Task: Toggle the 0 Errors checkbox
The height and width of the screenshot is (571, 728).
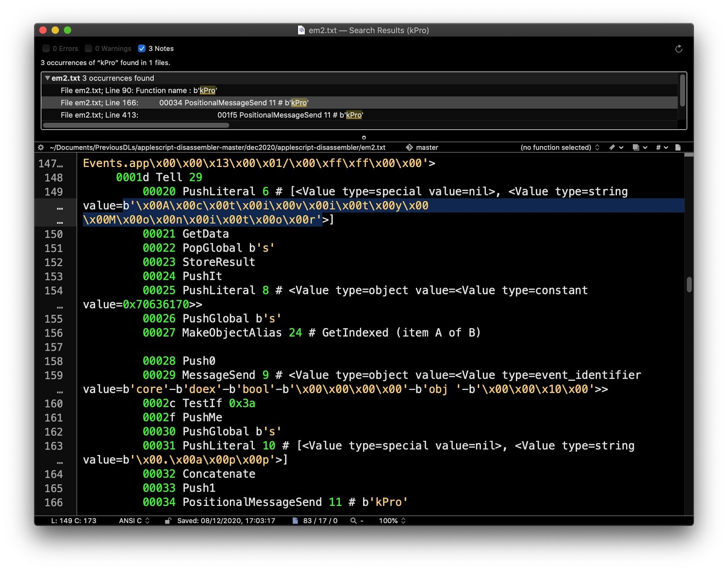Action: click(46, 49)
